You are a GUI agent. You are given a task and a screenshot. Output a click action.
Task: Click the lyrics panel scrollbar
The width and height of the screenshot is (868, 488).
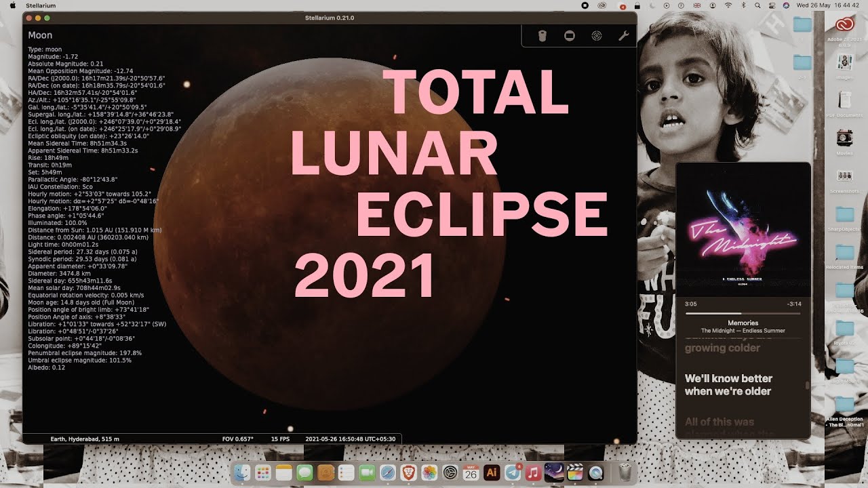[x=807, y=385]
